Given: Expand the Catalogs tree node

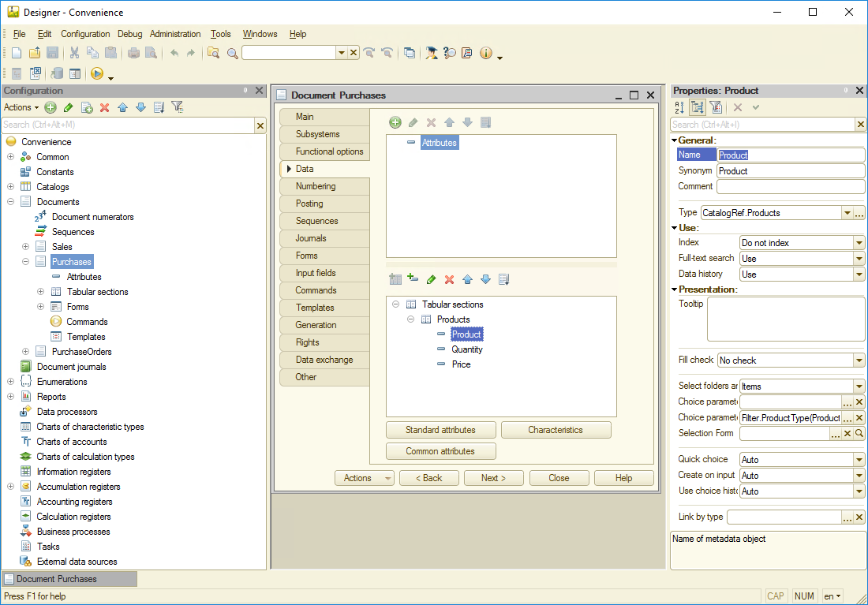Looking at the screenshot, I should [x=11, y=187].
